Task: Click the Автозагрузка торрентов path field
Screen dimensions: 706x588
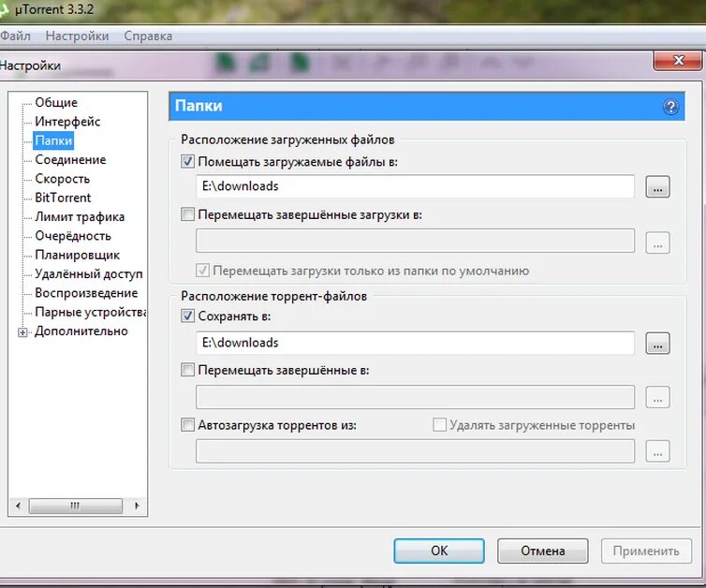Action: (x=415, y=450)
